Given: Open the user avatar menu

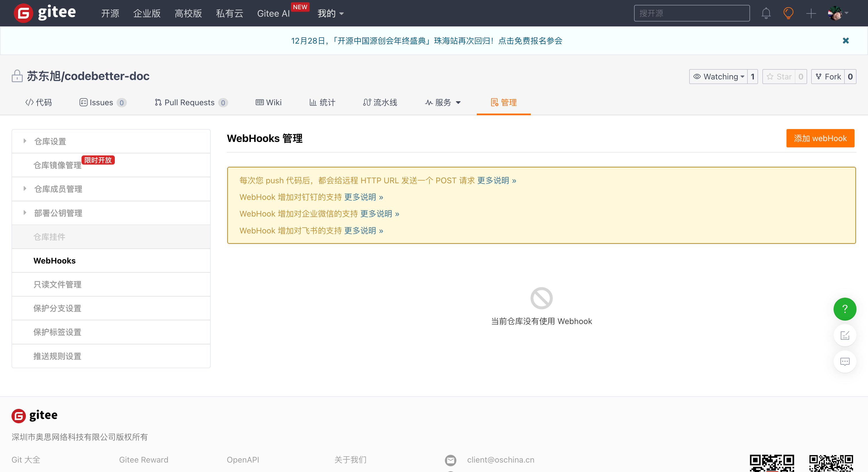Looking at the screenshot, I should 838,13.
